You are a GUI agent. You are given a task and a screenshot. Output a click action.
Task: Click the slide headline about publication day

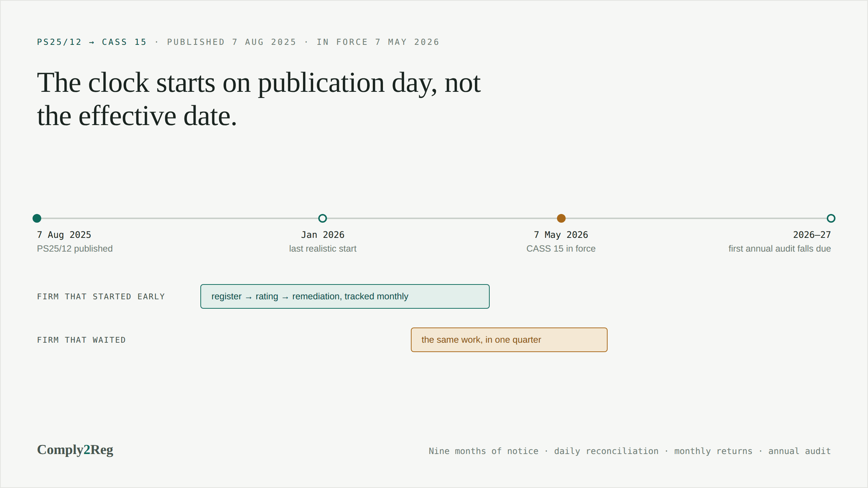(259, 99)
